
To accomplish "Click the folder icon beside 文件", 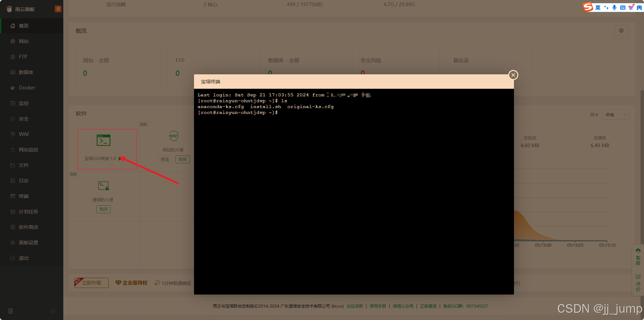I will (x=13, y=165).
